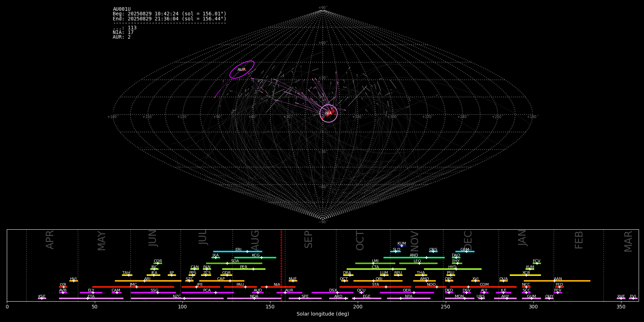The height and width of the screenshot is (322, 644).
Task: Click the EVI shower label in timeline
Action: 633,297
